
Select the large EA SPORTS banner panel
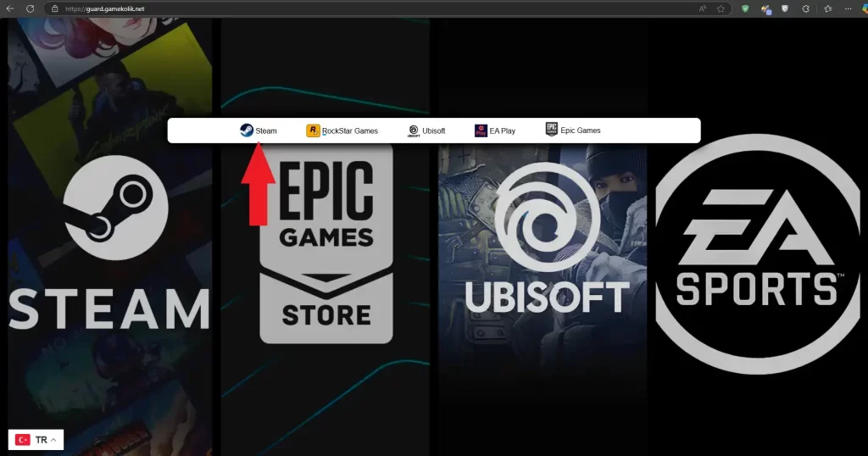click(757, 236)
